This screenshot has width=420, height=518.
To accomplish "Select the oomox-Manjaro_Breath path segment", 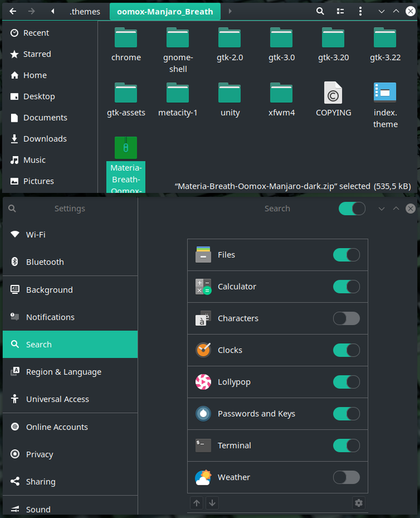I will 165,12.
